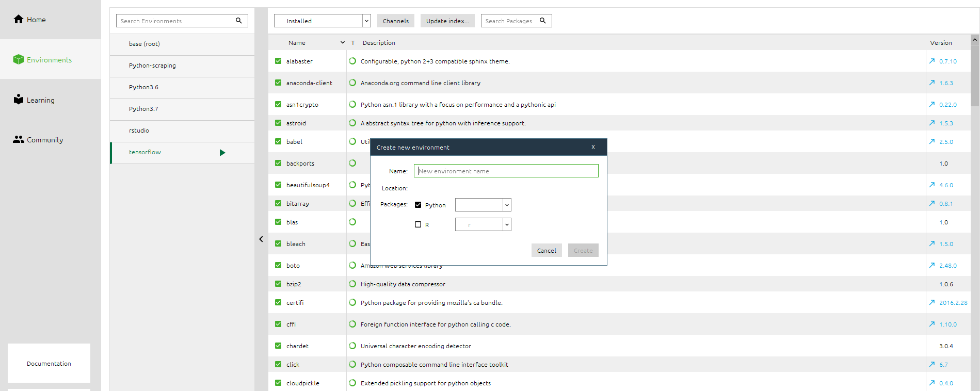Focus the new environment name field

(x=506, y=171)
